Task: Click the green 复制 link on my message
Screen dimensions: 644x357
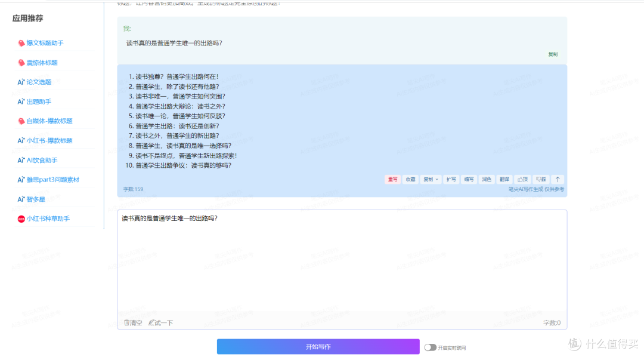Action: point(553,54)
